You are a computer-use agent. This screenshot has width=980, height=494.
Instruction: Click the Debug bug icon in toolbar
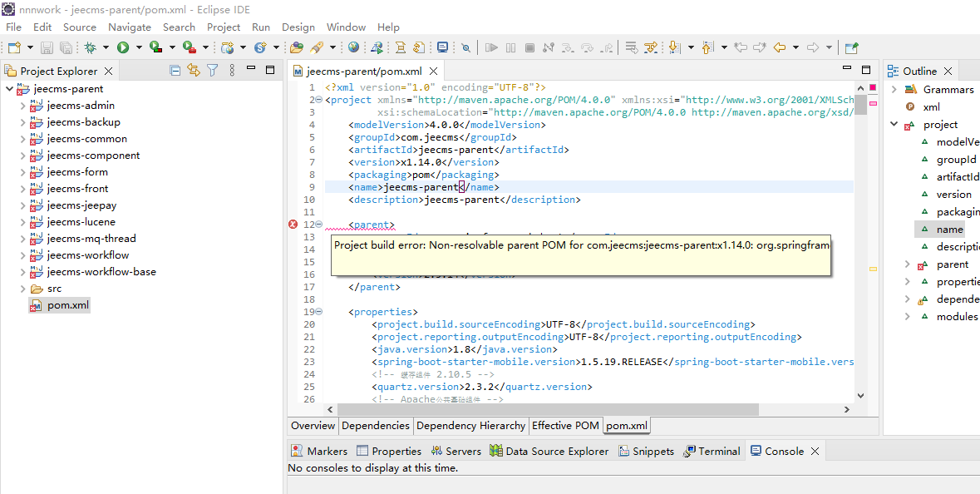coord(90,48)
